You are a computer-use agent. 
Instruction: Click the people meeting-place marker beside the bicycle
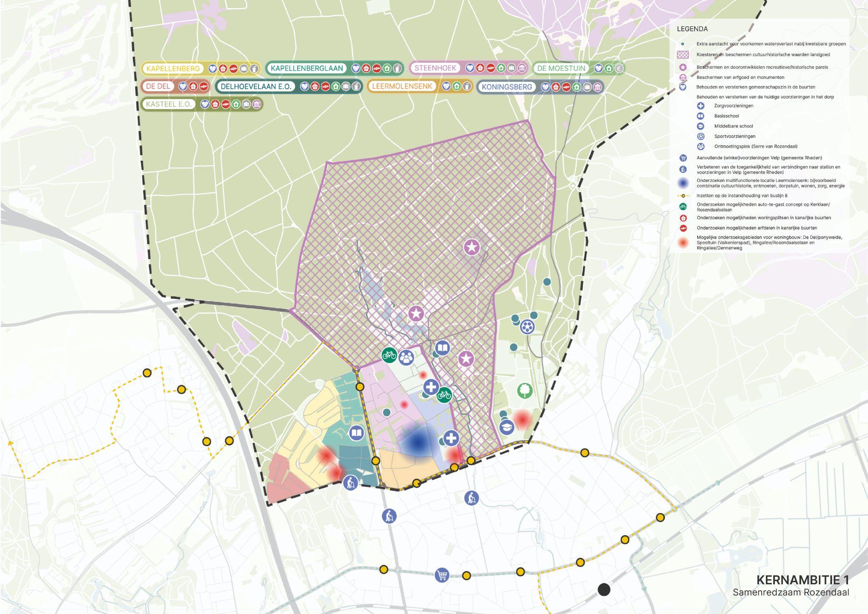tap(406, 357)
